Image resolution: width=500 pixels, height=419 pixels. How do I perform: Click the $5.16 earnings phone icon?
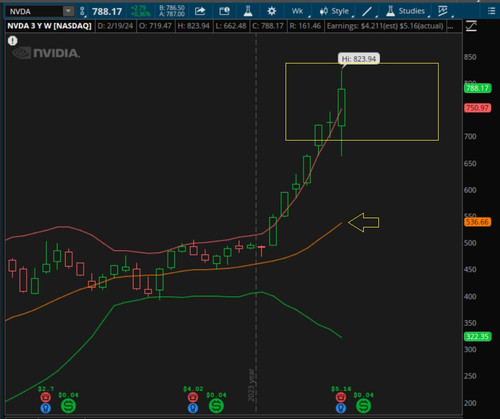coord(341,397)
